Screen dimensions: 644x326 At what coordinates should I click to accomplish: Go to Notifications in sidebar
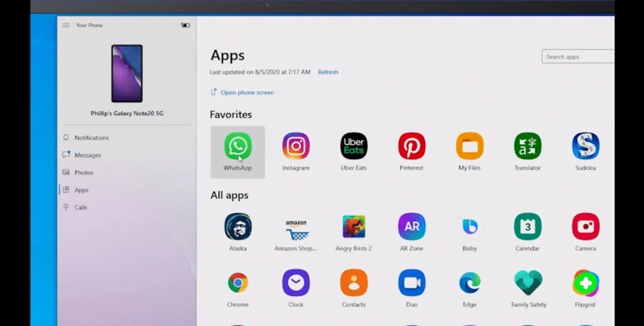[126, 137]
